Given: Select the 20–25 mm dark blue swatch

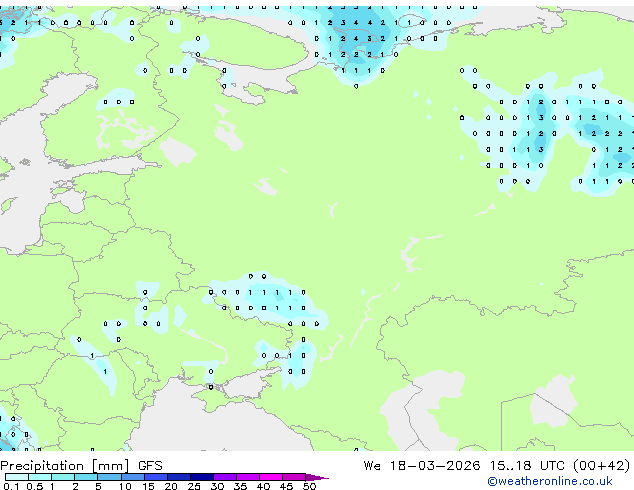Looking at the screenshot, I should pos(179,477).
